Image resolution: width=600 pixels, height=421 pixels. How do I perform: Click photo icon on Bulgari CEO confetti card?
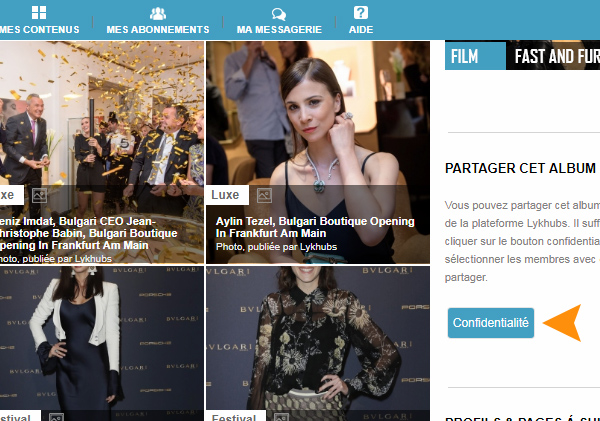click(x=39, y=195)
